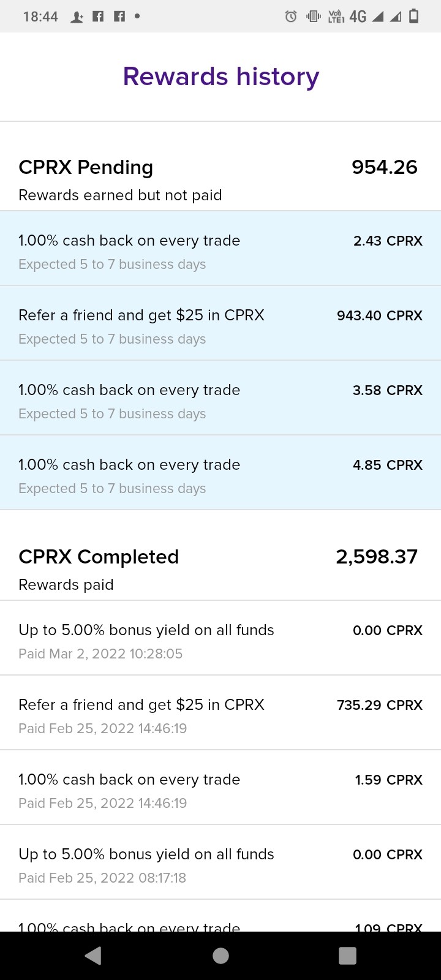
Task: Tap the alarm clock status icon
Action: (291, 17)
